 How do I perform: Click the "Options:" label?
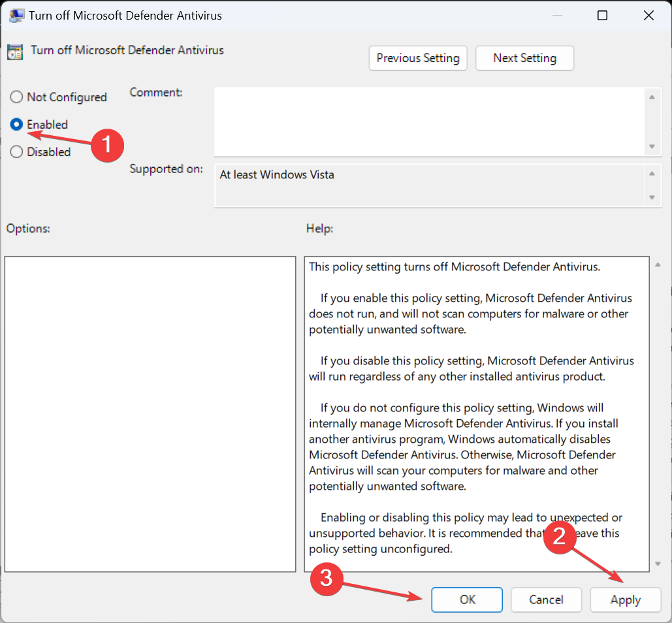point(28,229)
